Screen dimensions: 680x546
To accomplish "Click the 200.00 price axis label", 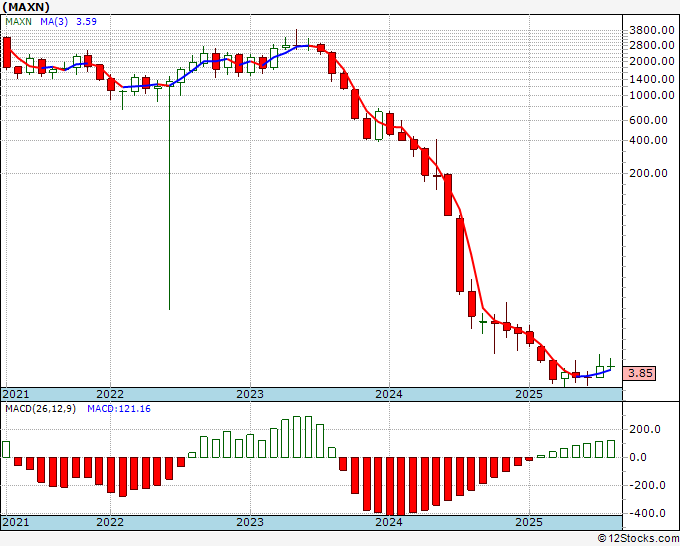I will tap(648, 173).
